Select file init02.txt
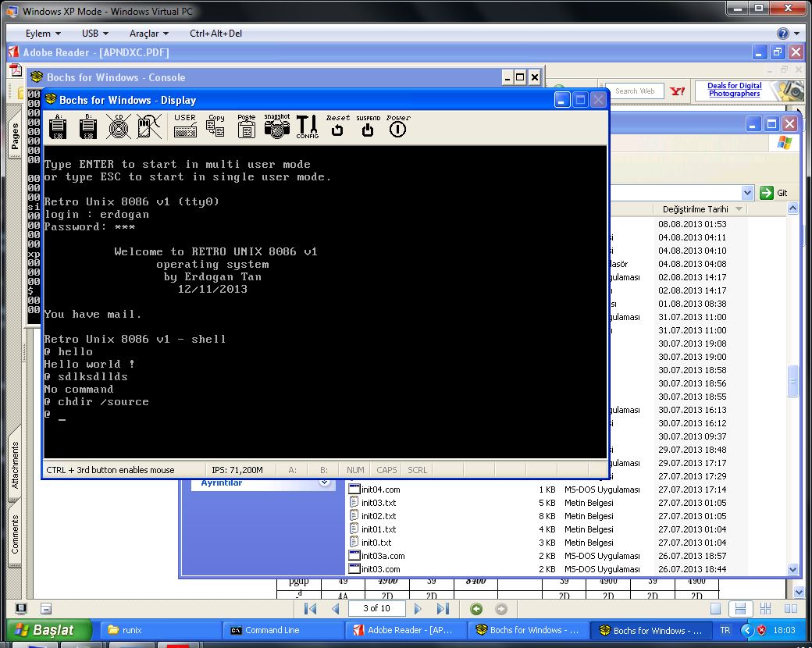Image resolution: width=812 pixels, height=648 pixels. point(379,516)
